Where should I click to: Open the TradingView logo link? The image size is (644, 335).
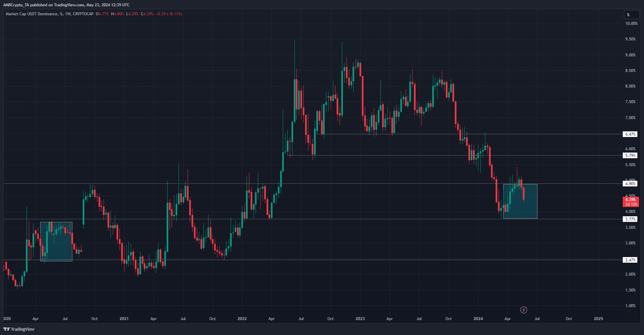19,329
